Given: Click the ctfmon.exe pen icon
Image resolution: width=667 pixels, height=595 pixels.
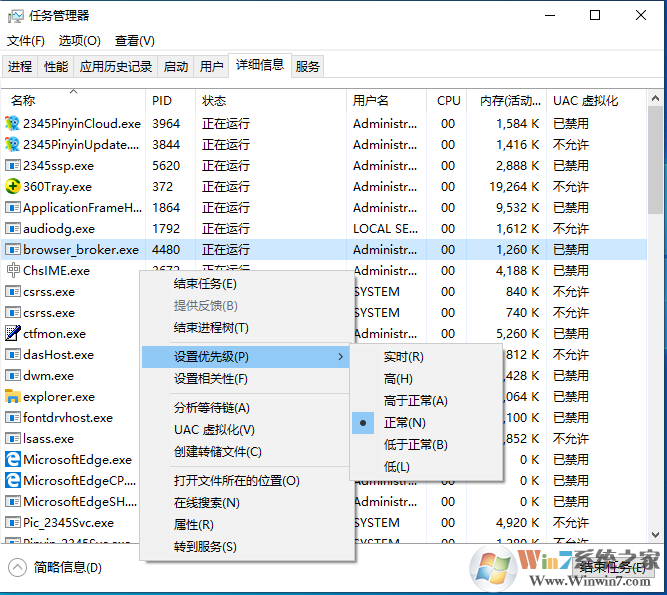Looking at the screenshot, I should (x=13, y=333).
